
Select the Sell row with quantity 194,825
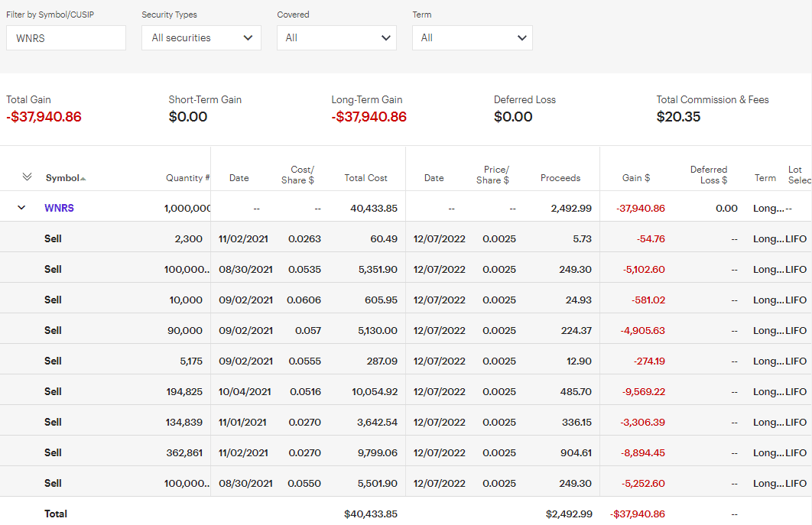(53, 391)
